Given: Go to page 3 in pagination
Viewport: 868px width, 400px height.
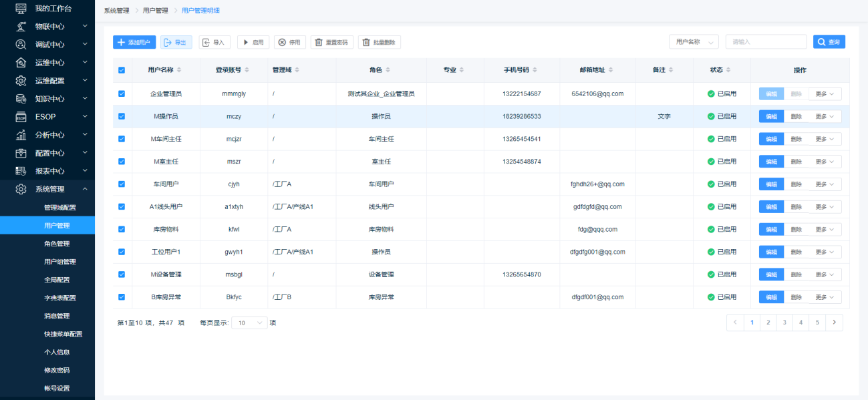Looking at the screenshot, I should click(784, 323).
